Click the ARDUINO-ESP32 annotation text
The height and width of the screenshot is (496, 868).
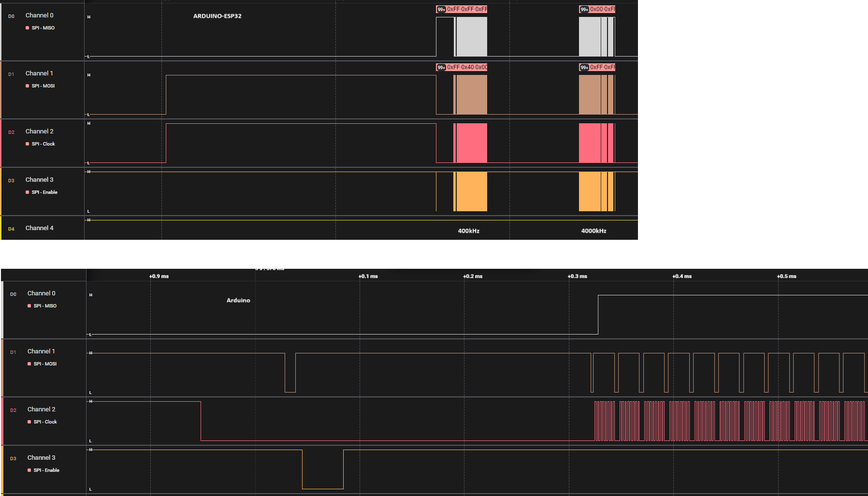[217, 16]
